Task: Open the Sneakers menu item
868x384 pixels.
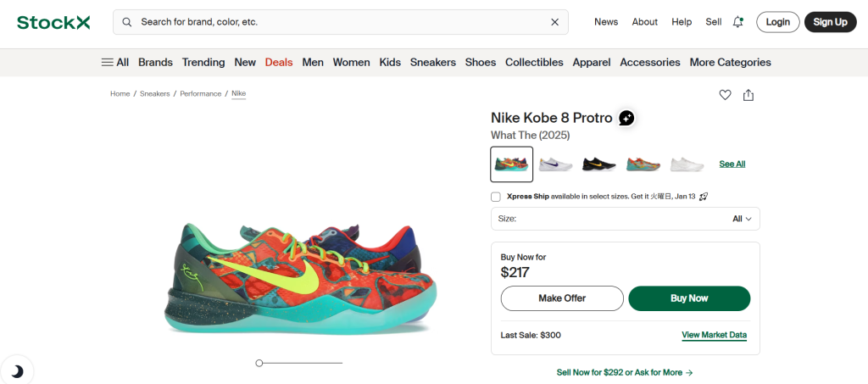Action: 433,62
